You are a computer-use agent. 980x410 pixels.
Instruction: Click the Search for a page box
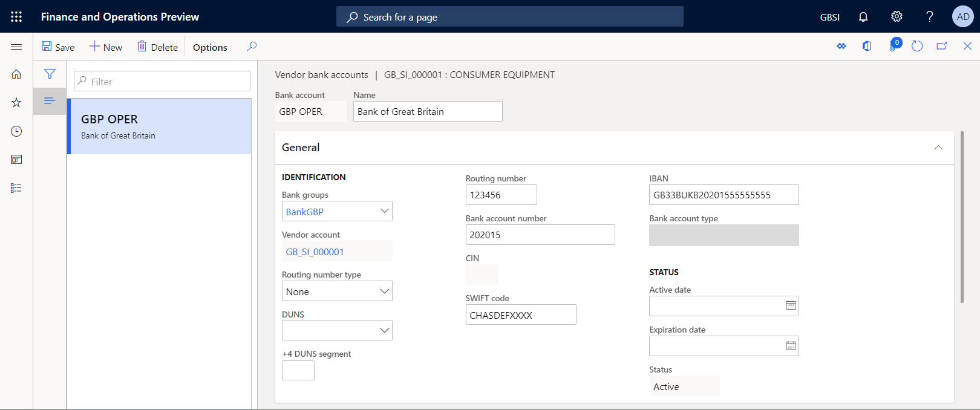510,16
